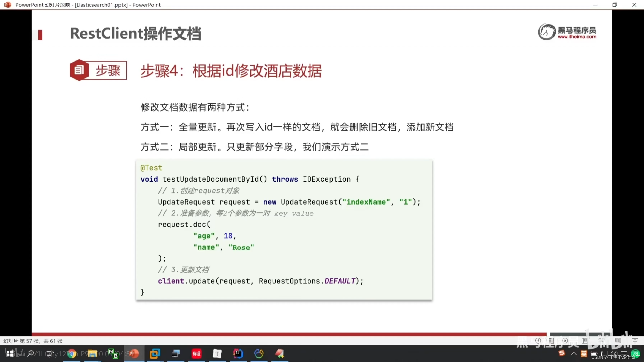Click slide counter '幻灯片 第 57 张, 共 61 张'

coord(33,341)
